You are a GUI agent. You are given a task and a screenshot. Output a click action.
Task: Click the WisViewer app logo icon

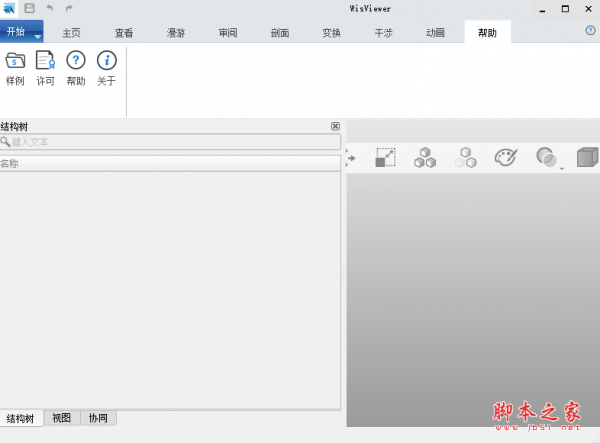point(8,8)
